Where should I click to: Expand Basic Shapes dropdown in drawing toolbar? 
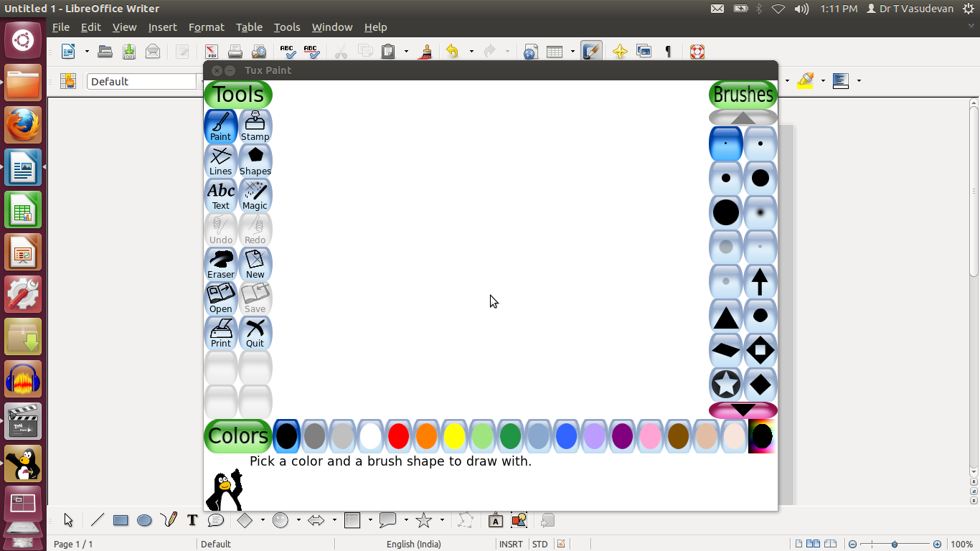263,521
